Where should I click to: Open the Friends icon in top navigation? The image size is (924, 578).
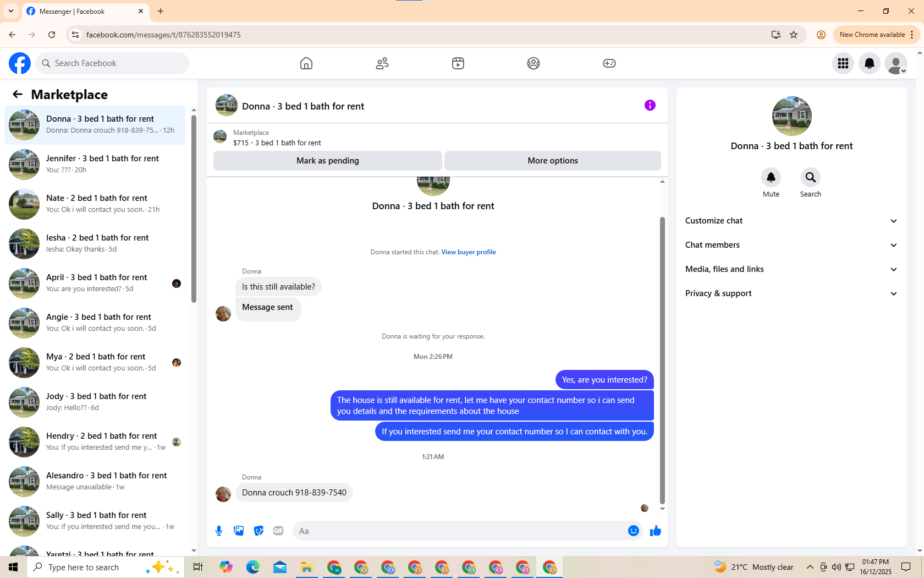click(x=382, y=63)
